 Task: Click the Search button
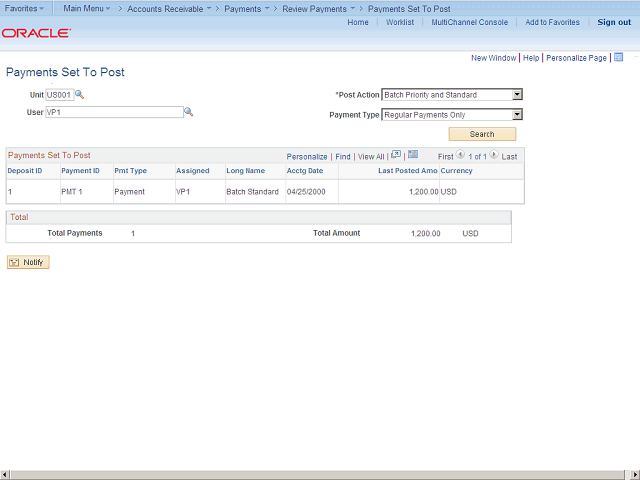[x=482, y=134]
